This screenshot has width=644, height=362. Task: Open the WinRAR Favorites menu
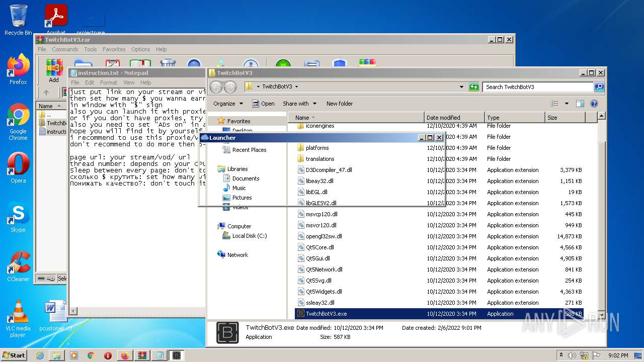click(114, 49)
